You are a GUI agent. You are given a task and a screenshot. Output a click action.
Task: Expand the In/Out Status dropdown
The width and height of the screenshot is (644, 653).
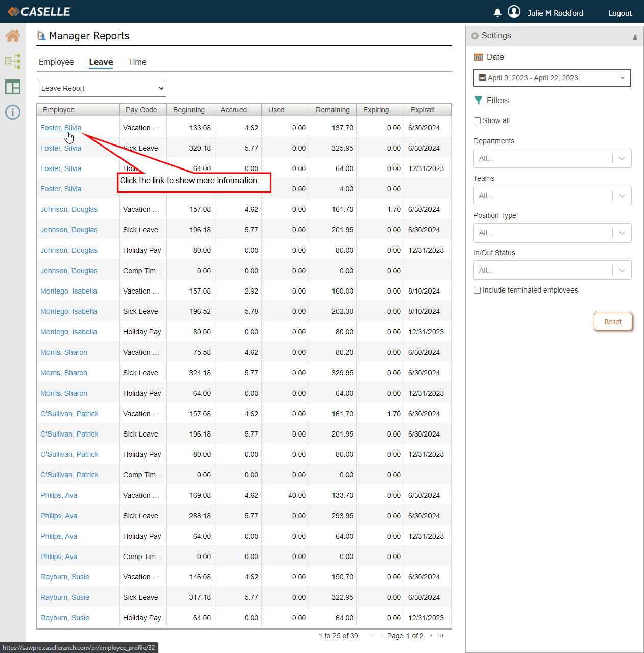(x=552, y=270)
